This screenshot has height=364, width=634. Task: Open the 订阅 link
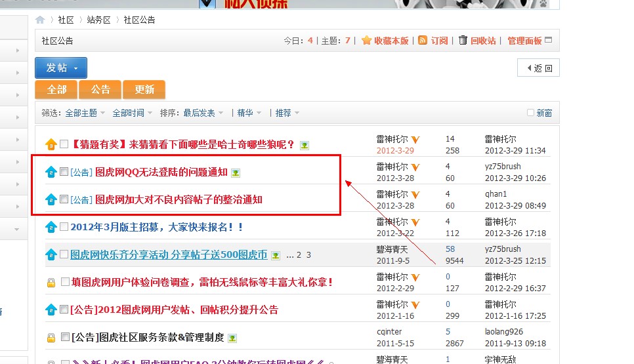(x=439, y=41)
